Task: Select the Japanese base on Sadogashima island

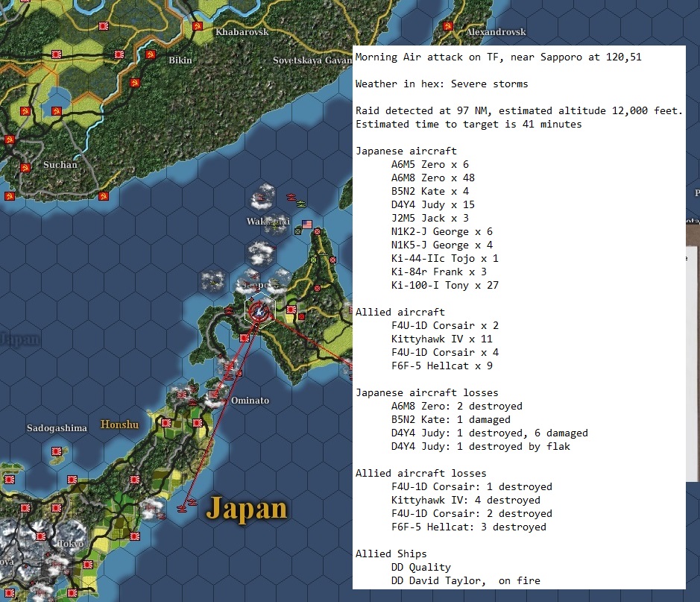Action: click(57, 451)
